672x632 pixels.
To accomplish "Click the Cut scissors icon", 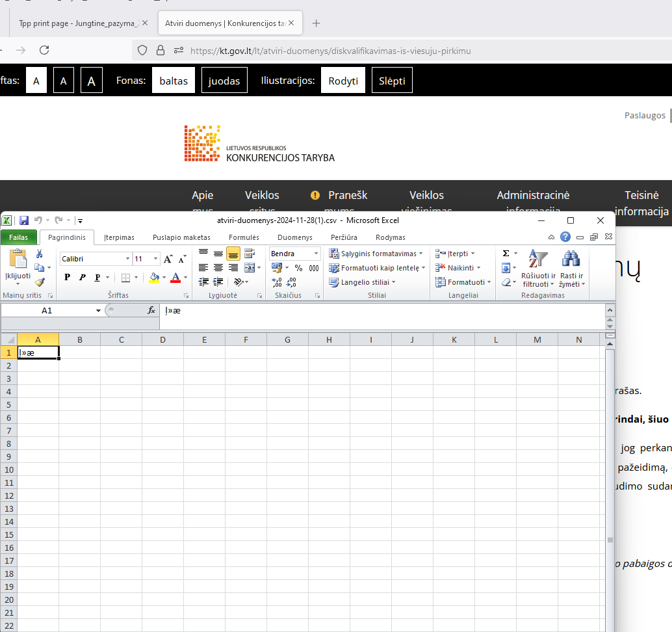I will click(39, 254).
